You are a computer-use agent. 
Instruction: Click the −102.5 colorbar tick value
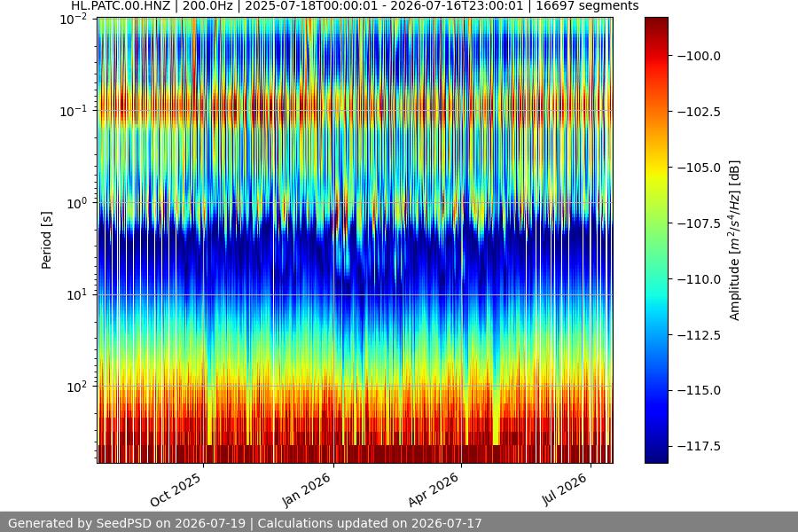tap(700, 112)
